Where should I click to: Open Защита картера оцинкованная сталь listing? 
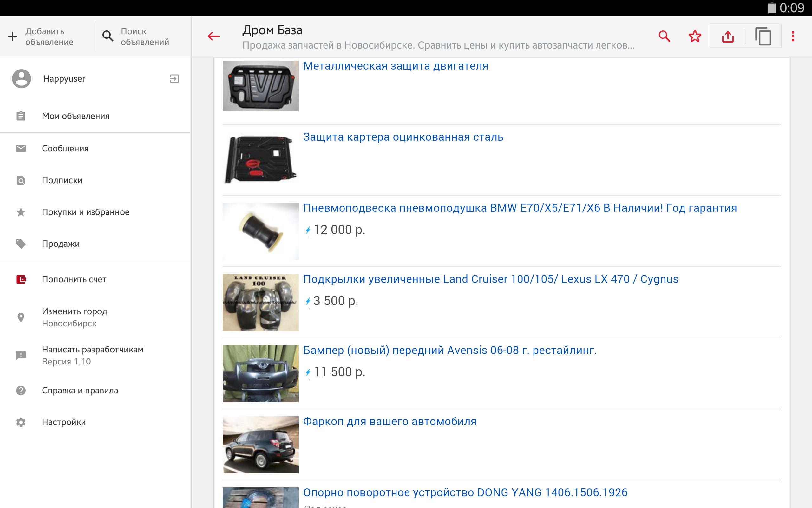403,137
